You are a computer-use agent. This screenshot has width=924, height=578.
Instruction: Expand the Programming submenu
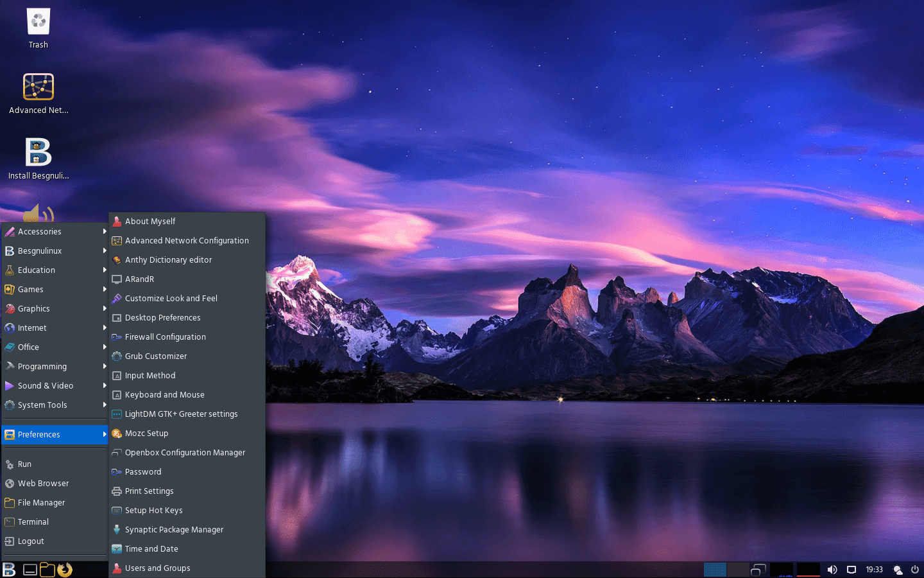pos(55,367)
